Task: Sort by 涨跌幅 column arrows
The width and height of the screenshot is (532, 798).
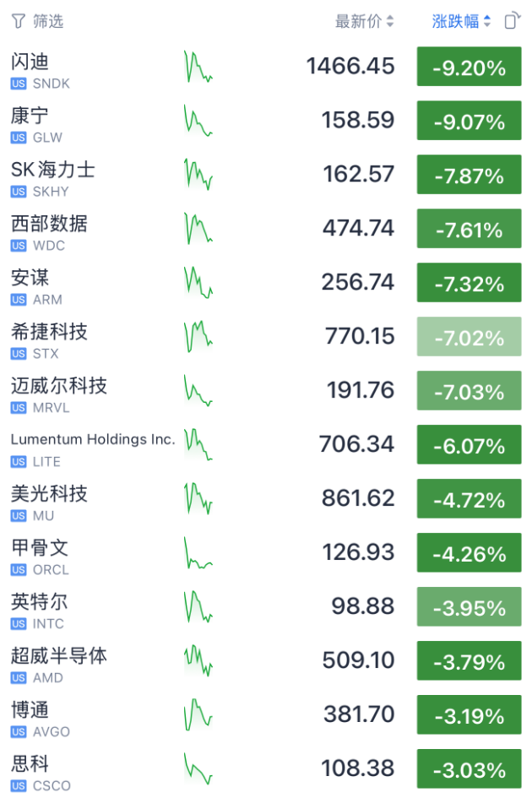Action: (487, 21)
